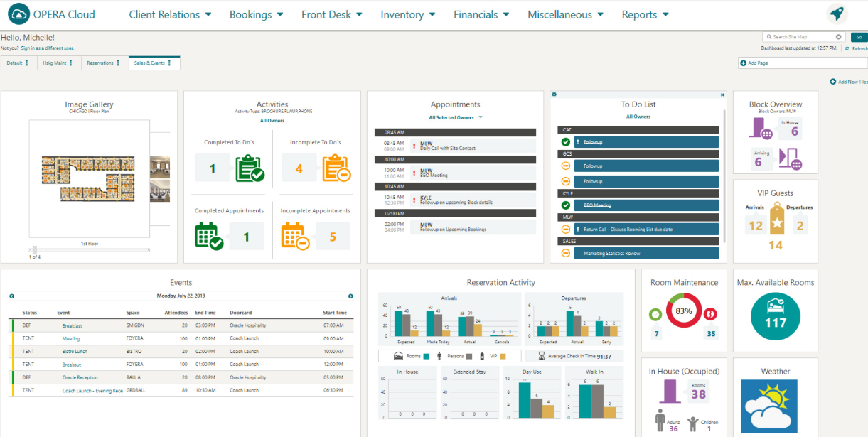Click the OPERA Cloud logo icon
The width and height of the screenshot is (868, 437).
19,14
